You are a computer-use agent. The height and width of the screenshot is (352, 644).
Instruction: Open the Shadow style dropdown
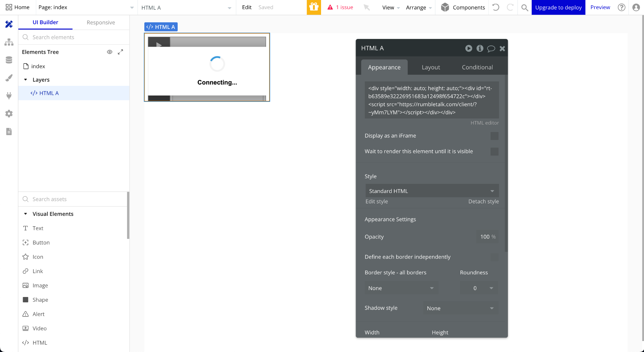tap(460, 308)
